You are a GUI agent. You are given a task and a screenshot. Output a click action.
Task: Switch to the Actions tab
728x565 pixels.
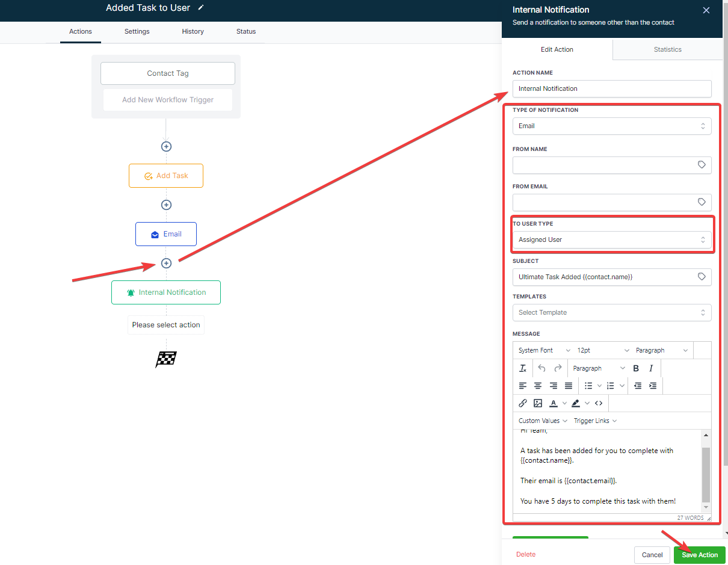[81, 31]
